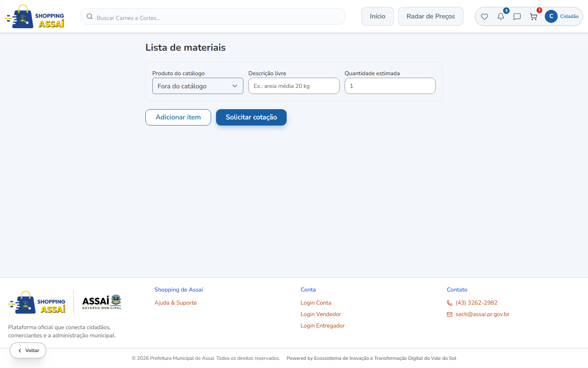Click the Voltar back button
This screenshot has width=588, height=368.
pos(28,350)
